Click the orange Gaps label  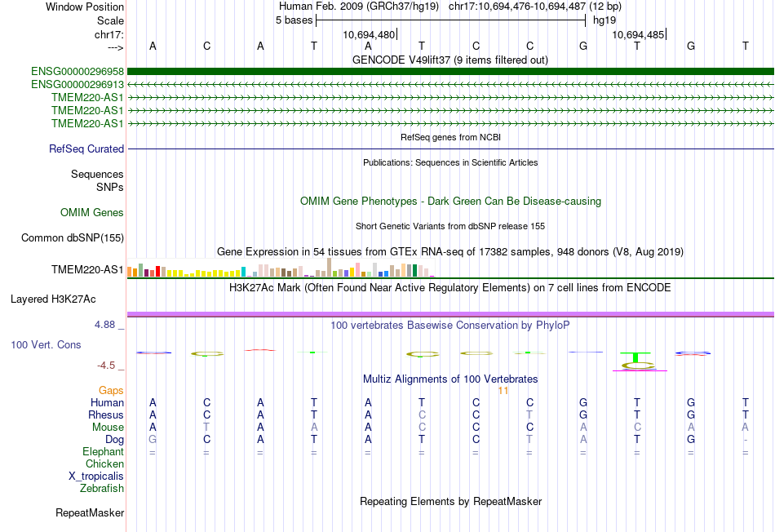(x=111, y=391)
